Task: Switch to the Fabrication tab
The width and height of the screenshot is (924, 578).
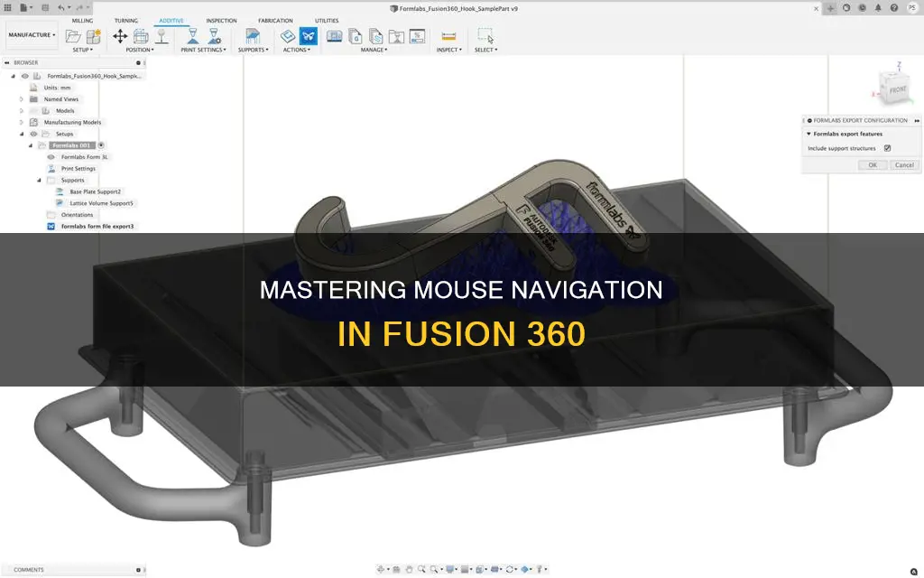Action: (275, 21)
